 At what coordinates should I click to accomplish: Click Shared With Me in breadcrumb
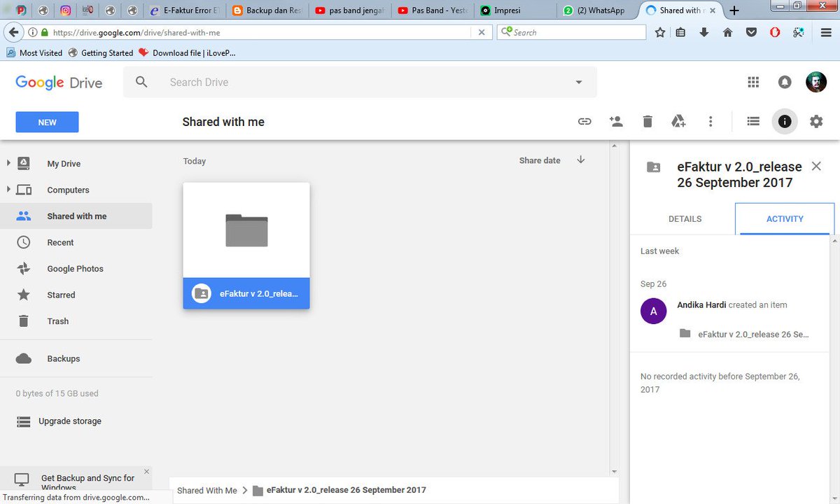(x=207, y=491)
